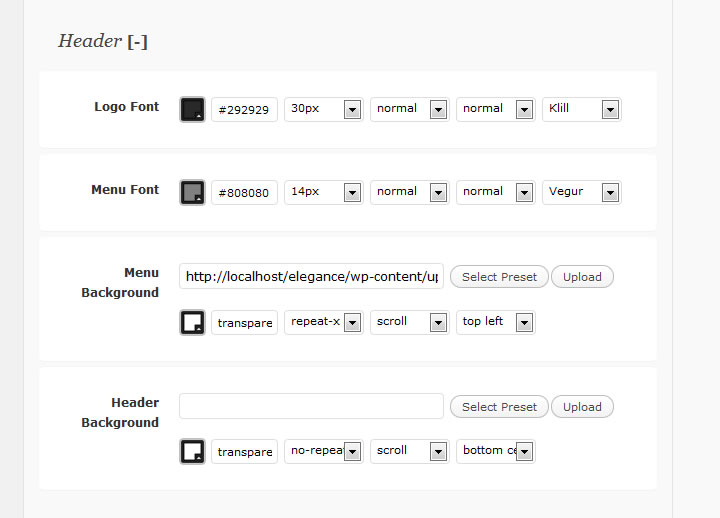Click empty Header Background URL field
The image size is (720, 518).
[311, 406]
